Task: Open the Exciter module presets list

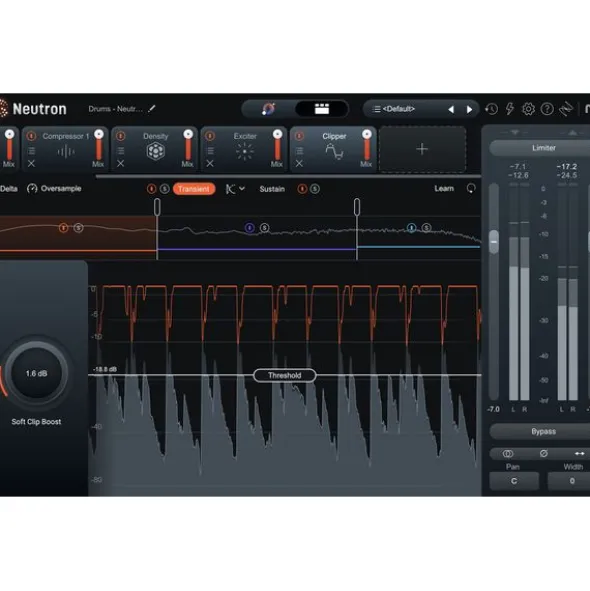Action: click(x=210, y=151)
